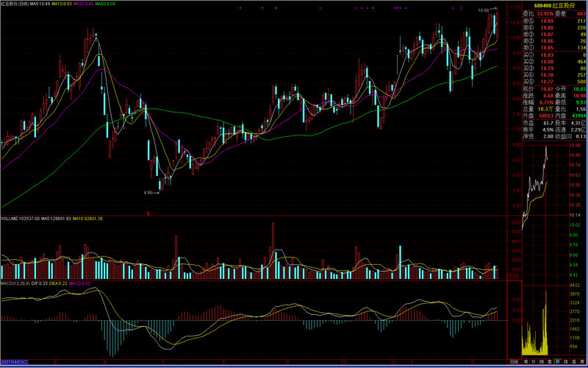
Task: Click the 细 tab in bottom bar
Action: coord(541,363)
